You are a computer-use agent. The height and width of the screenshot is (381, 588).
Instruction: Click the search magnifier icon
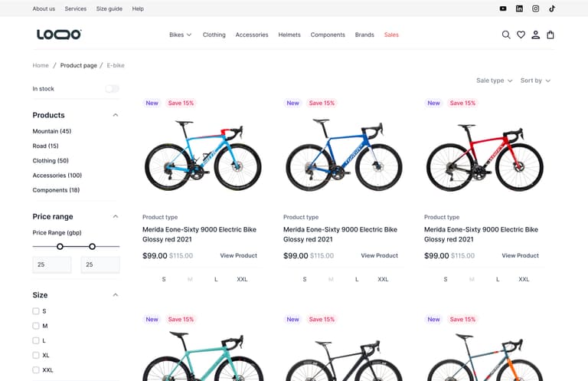[x=506, y=34]
